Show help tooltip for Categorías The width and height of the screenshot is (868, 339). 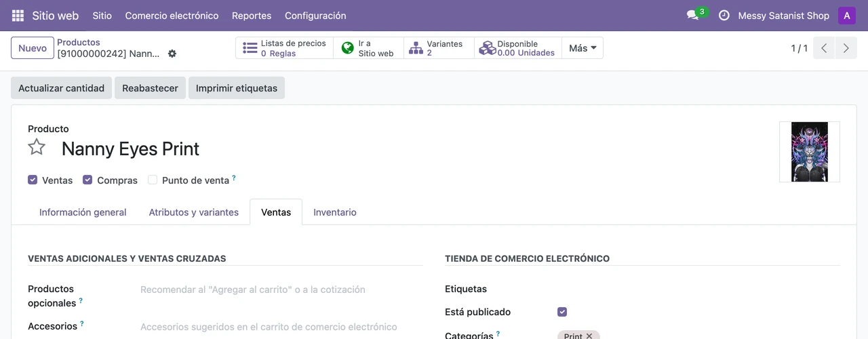pos(498,334)
